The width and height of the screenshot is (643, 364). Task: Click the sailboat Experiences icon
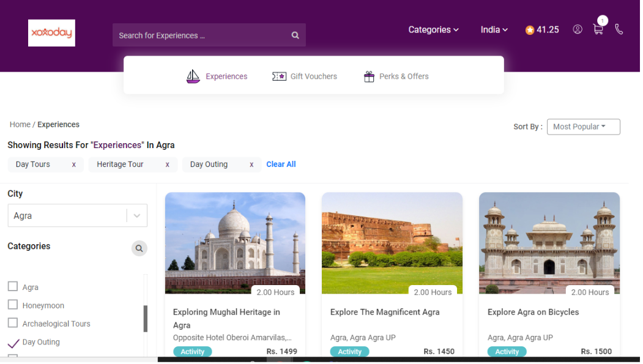point(193,76)
